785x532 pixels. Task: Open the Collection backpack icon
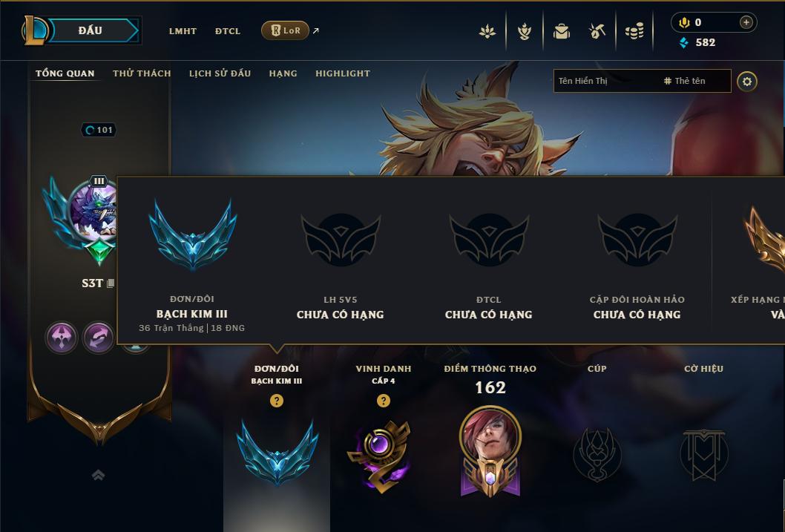click(562, 31)
